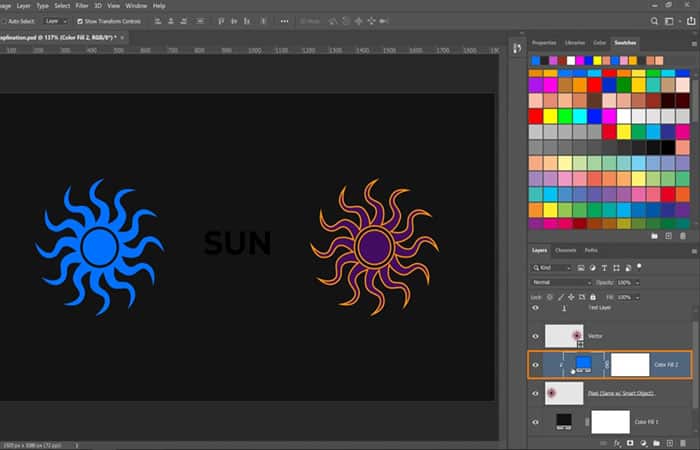Open the Normal blend mode dropdown

[561, 283]
